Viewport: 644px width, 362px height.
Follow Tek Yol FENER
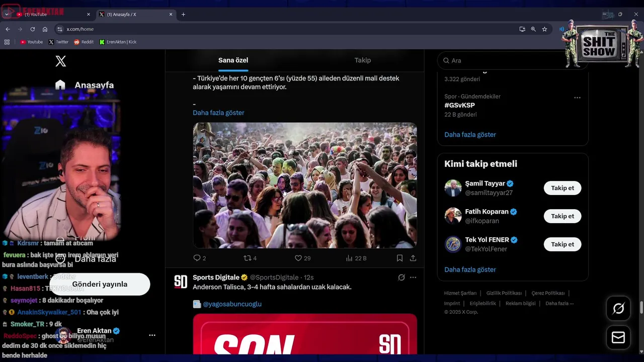pos(562,244)
